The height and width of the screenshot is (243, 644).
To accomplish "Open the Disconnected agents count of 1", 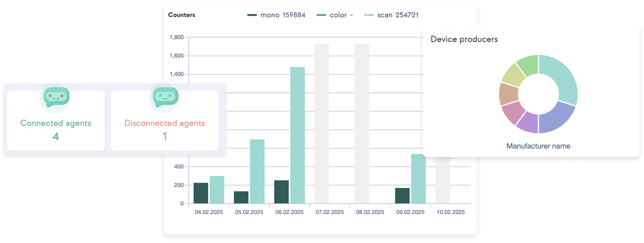I will [165, 137].
